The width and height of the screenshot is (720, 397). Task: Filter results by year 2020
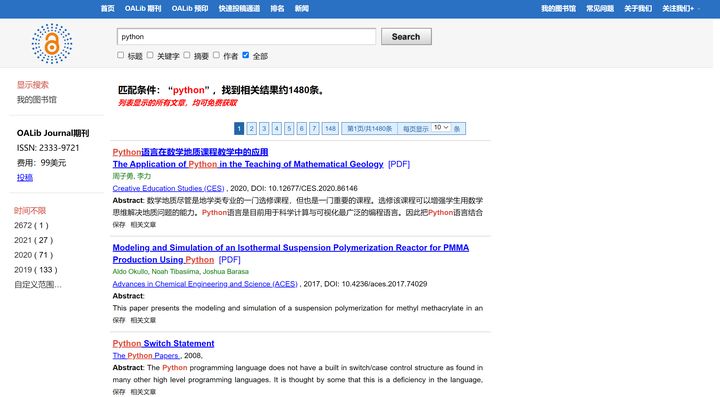tap(33, 255)
